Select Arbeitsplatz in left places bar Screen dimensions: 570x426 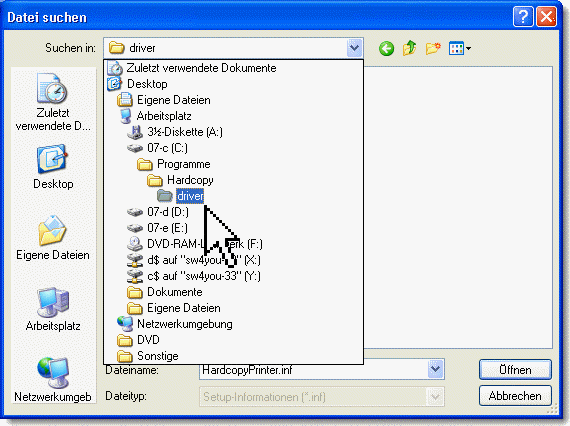(x=53, y=309)
